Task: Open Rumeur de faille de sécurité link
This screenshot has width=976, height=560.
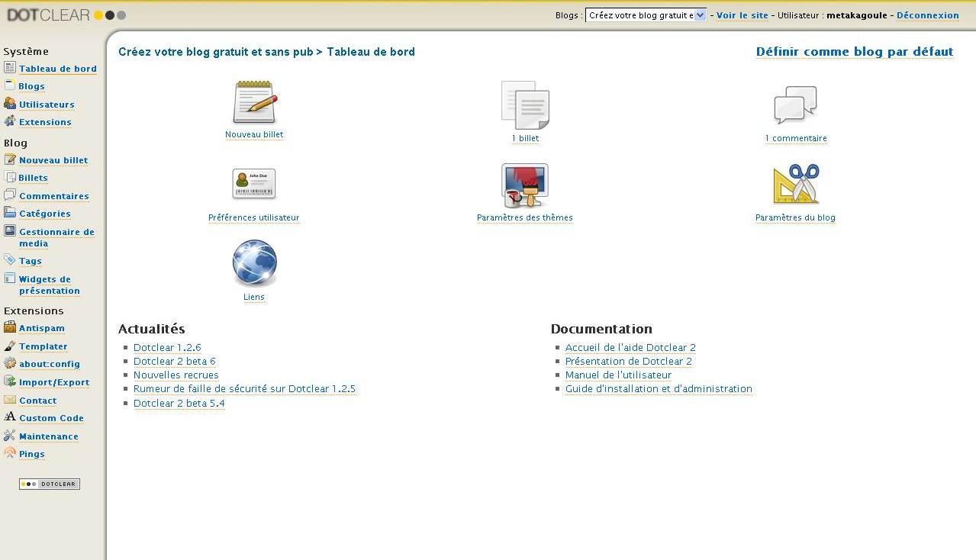Action: pyautogui.click(x=244, y=388)
